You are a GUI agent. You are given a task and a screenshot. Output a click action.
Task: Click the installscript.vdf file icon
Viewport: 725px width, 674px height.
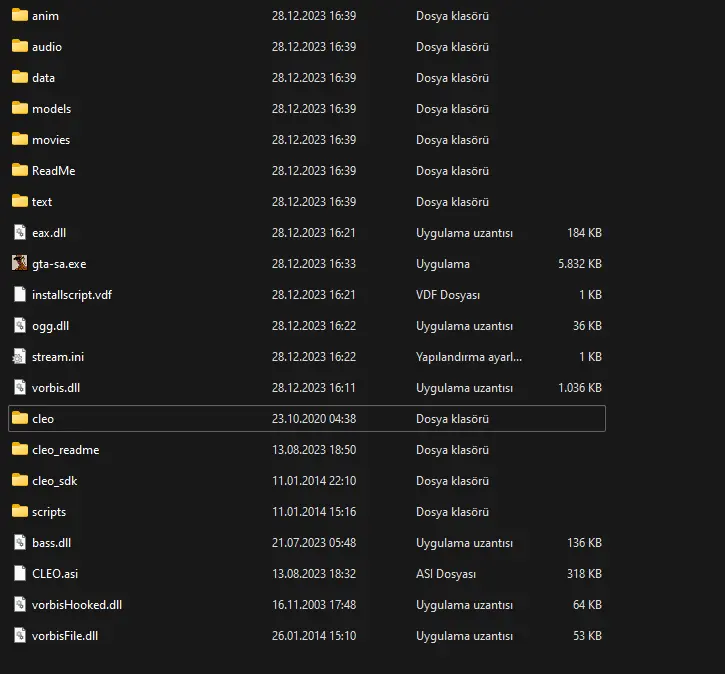[x=19, y=294]
